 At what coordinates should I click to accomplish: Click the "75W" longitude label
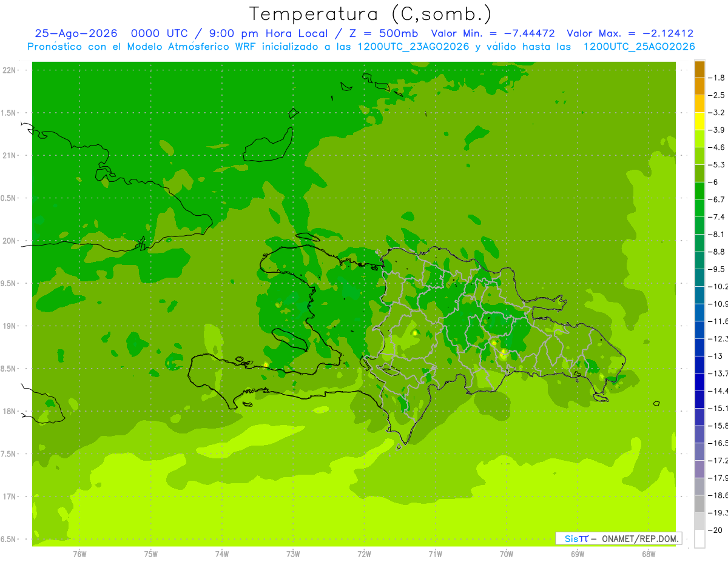tap(151, 554)
